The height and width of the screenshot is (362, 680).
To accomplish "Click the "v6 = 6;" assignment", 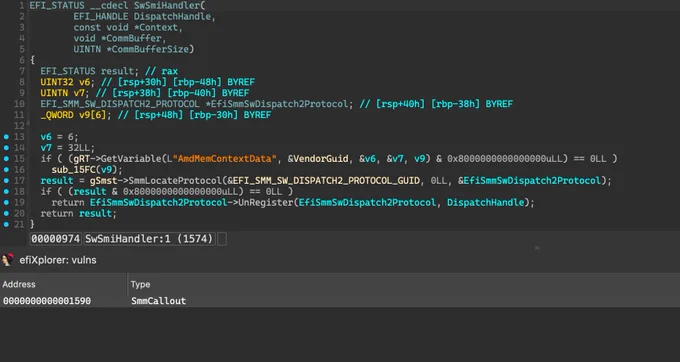I will coord(59,137).
